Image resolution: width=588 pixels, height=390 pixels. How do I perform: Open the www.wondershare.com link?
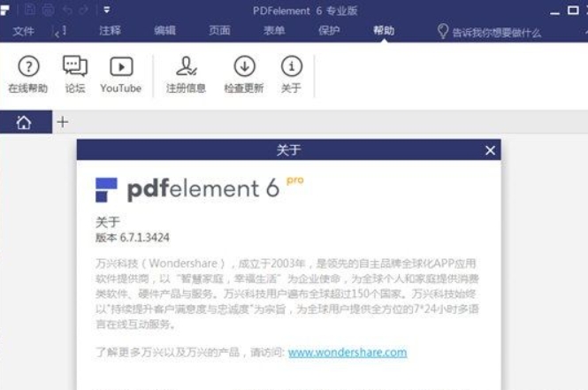pyautogui.click(x=347, y=353)
